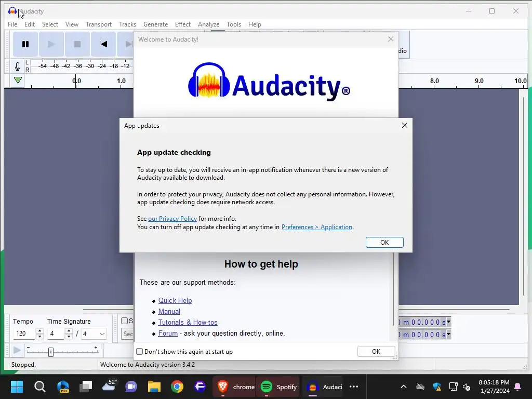Viewport: 532px width, 399px height.
Task: Open the Tools menu
Action: point(234,24)
